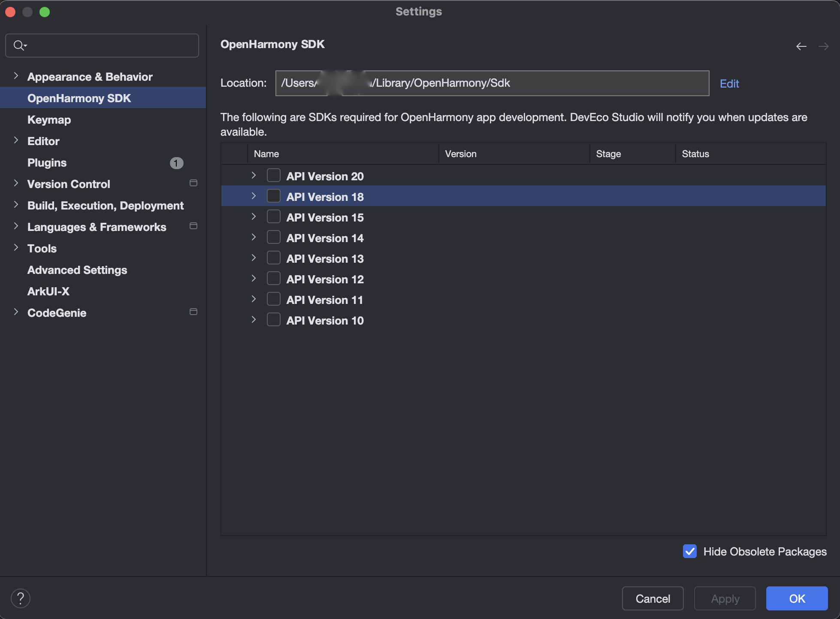Screen dimensions: 840x619
Task: Check the API Version 20 checkbox
Action: (273, 176)
